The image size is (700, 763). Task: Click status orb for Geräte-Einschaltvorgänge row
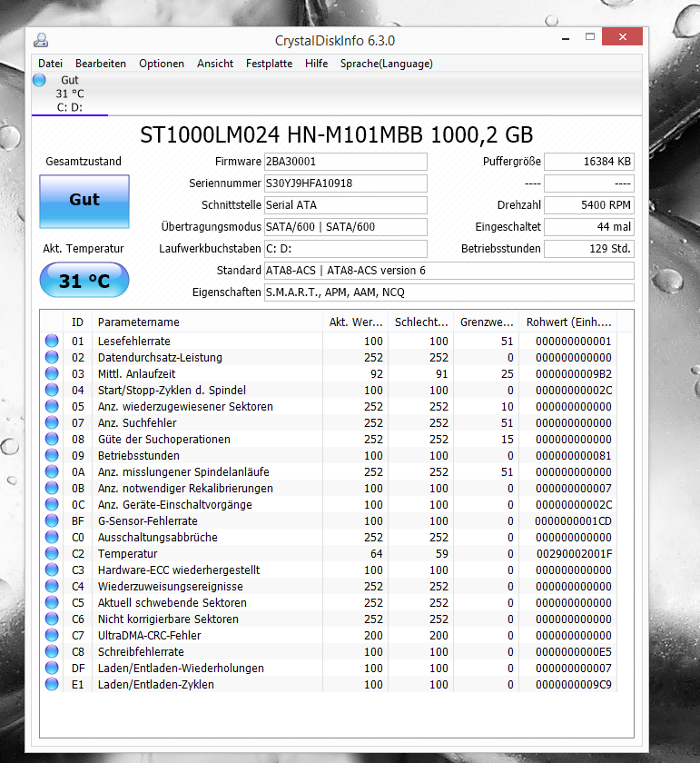(52, 504)
